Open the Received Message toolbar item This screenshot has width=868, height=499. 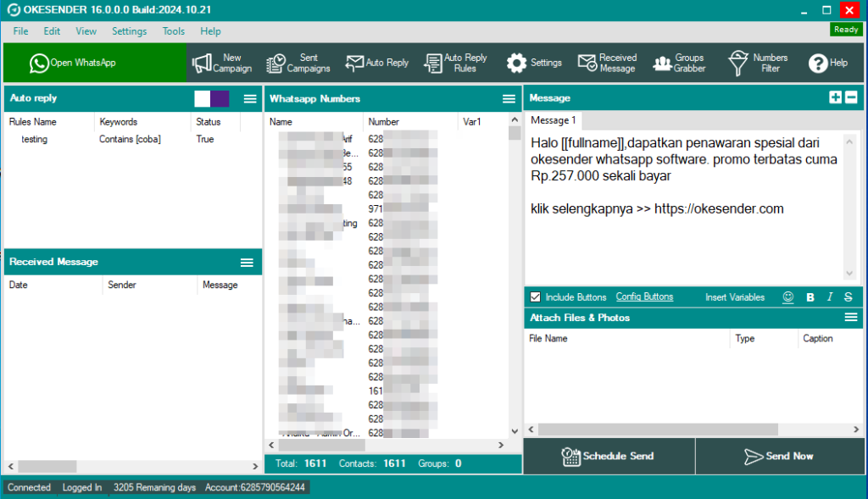(607, 63)
